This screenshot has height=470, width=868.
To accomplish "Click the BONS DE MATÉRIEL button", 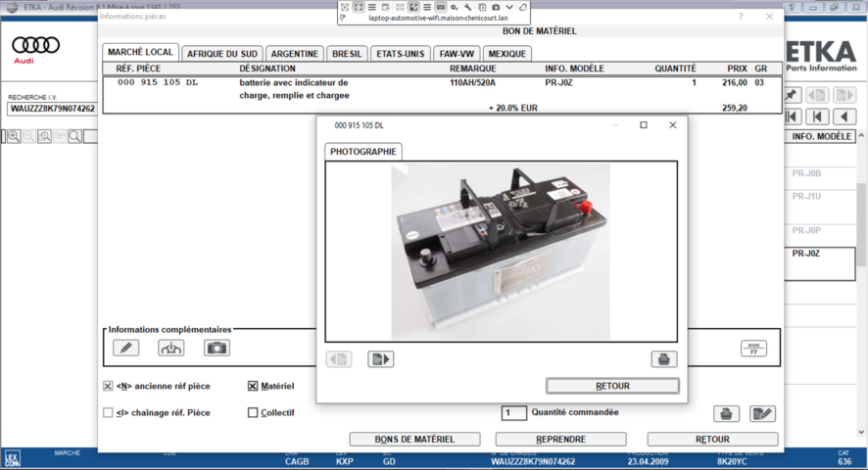I will click(x=414, y=439).
